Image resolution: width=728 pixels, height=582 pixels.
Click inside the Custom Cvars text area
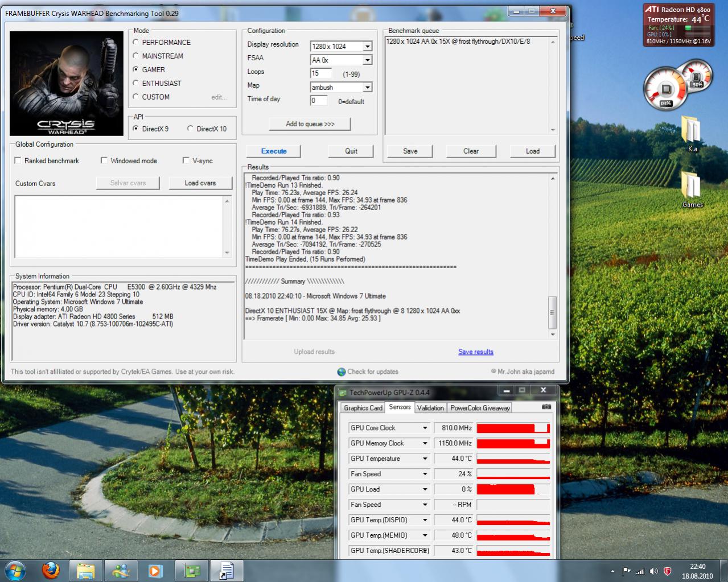tap(119, 226)
